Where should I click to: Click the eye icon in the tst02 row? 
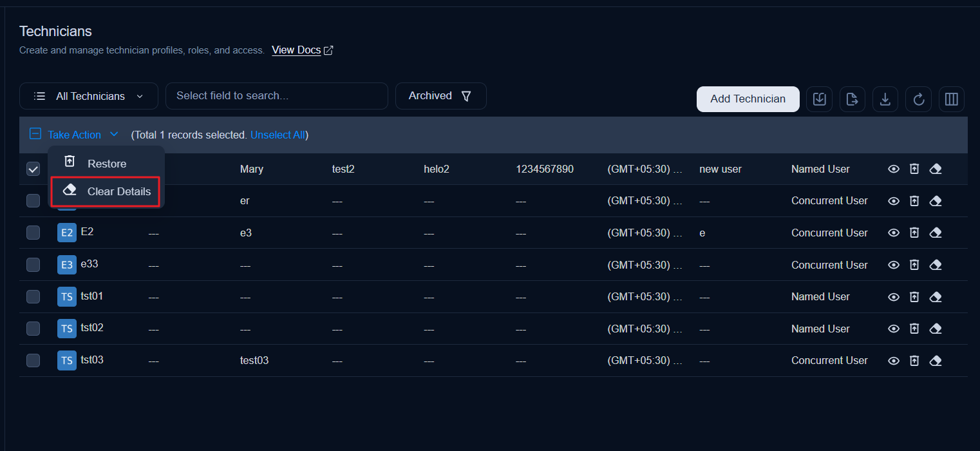pos(893,329)
